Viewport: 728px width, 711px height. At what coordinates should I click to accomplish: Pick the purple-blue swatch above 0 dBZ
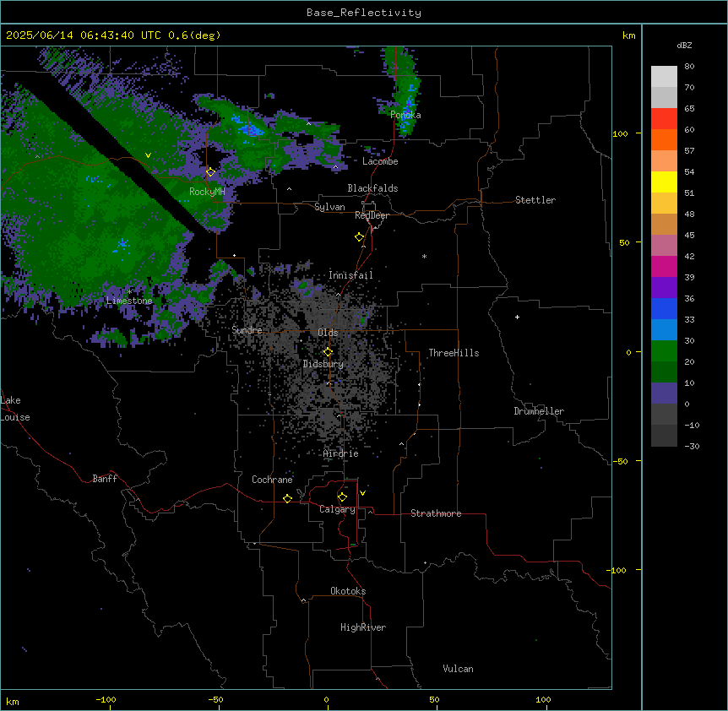664,393
